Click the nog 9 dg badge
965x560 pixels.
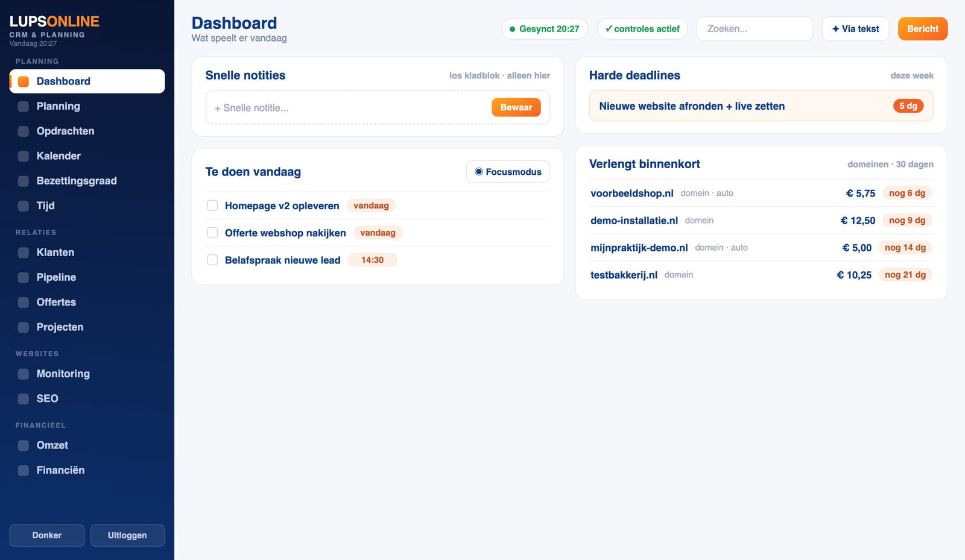pos(907,220)
